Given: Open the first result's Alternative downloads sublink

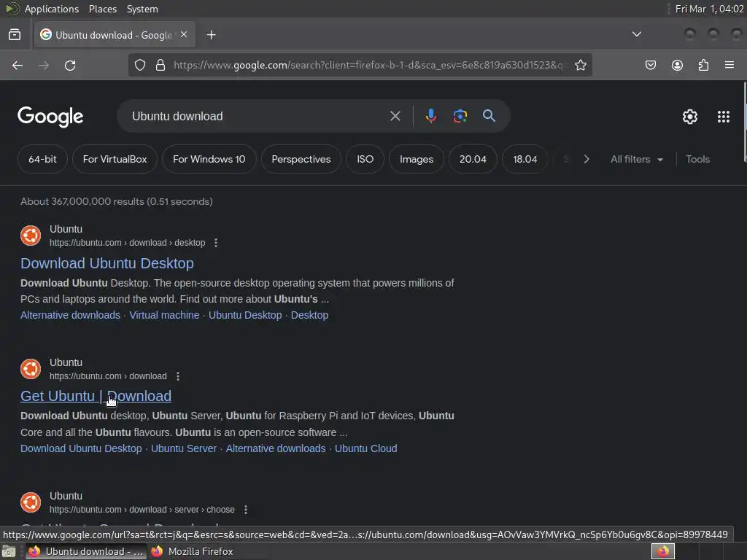Looking at the screenshot, I should [x=70, y=315].
